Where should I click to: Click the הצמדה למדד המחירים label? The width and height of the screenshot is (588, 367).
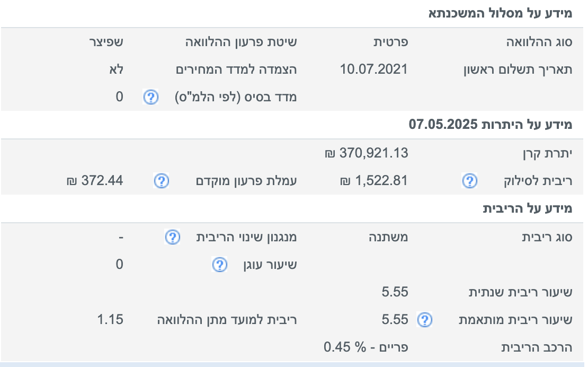pos(236,69)
